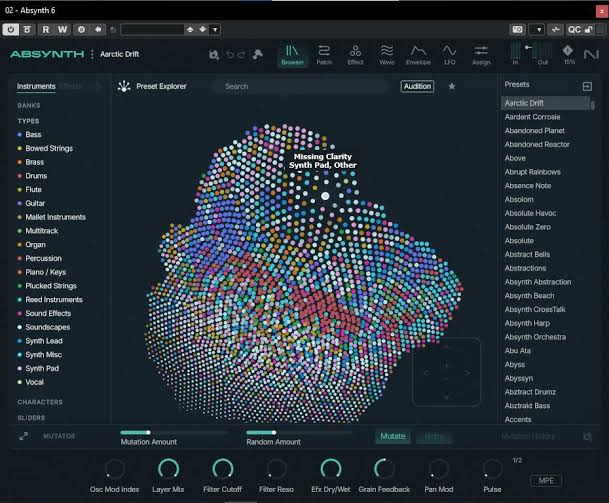Click the host side-chain button next to W
This screenshot has width=609, height=503.
(81, 30)
